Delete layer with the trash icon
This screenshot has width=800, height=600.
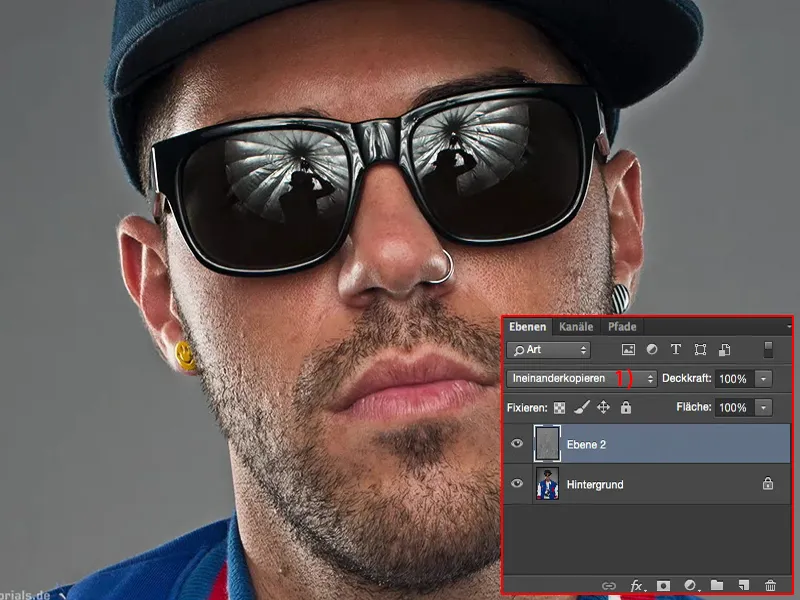point(770,585)
